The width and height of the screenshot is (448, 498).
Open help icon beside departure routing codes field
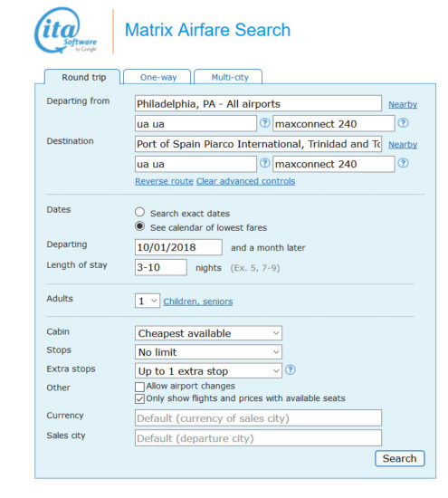pos(264,123)
